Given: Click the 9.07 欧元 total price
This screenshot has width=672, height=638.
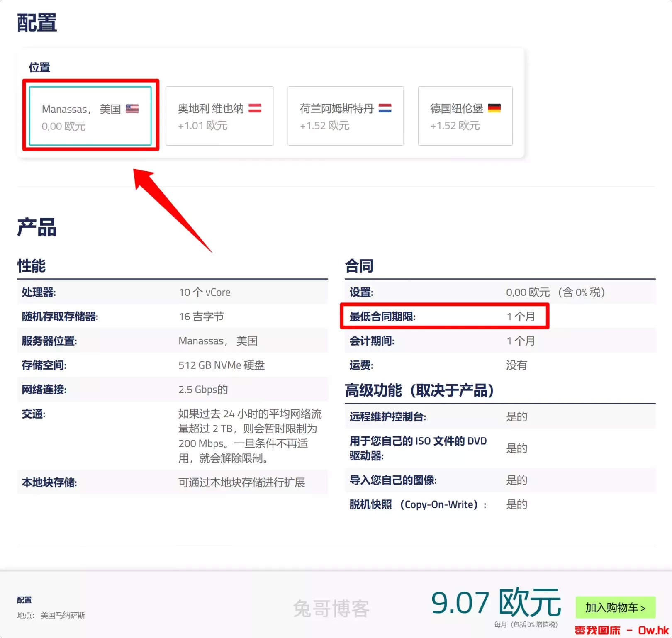Looking at the screenshot, I should (x=496, y=603).
